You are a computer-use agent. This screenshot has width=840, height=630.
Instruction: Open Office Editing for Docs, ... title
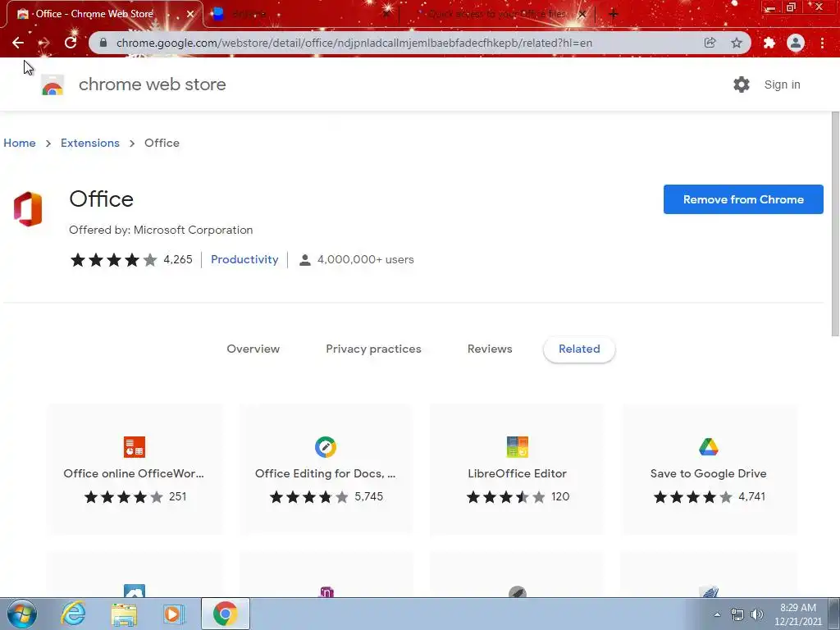325,473
